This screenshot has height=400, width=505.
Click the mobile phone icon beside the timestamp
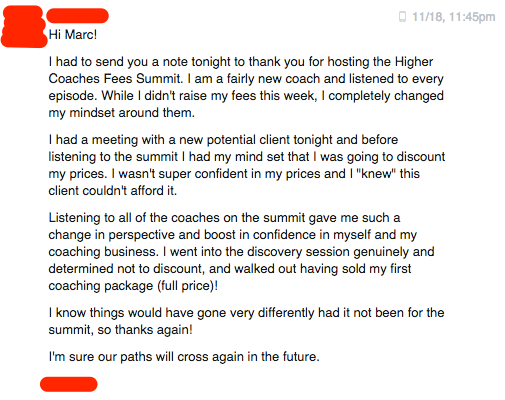click(402, 17)
